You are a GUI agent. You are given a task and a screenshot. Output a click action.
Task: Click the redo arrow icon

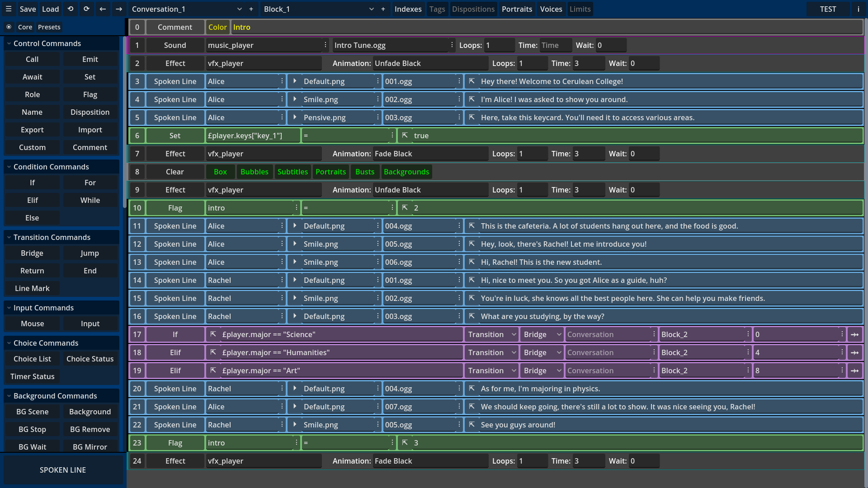tap(86, 9)
